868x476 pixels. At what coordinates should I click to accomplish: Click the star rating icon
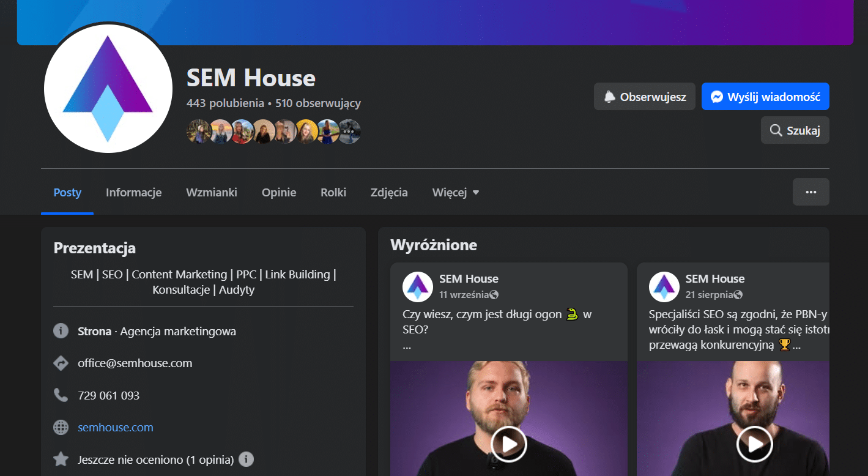(x=61, y=459)
